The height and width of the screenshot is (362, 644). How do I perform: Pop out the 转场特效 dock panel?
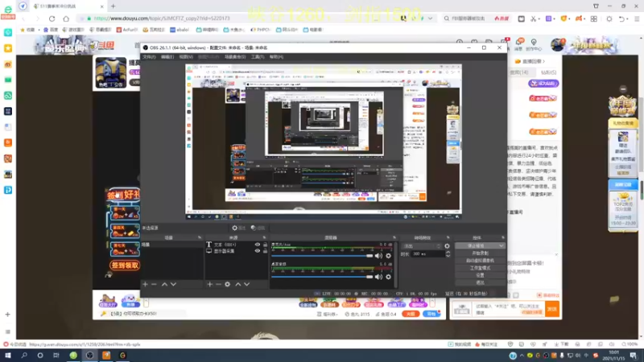pyautogui.click(x=448, y=237)
